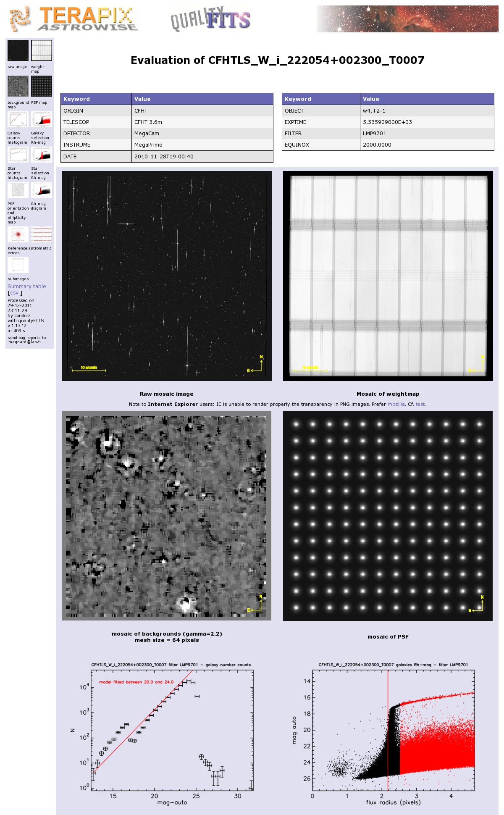Viewport: 504px width, 815px height.
Task: Select the OBJECT value 'w4.+2-1'
Action: coord(427,111)
